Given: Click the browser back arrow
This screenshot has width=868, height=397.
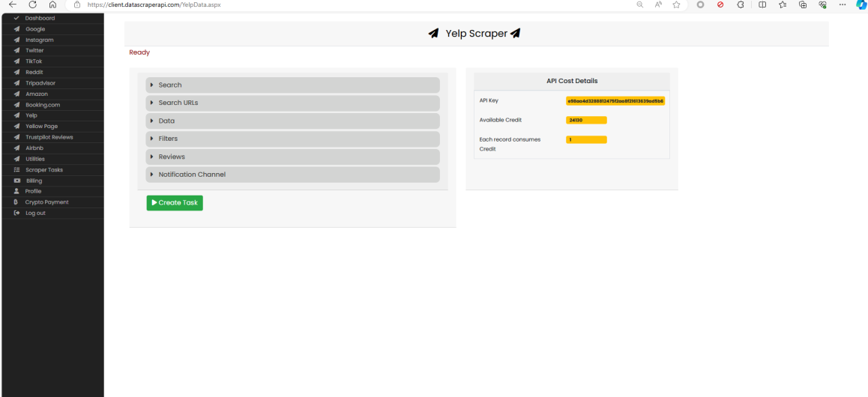Looking at the screenshot, I should [x=12, y=4].
